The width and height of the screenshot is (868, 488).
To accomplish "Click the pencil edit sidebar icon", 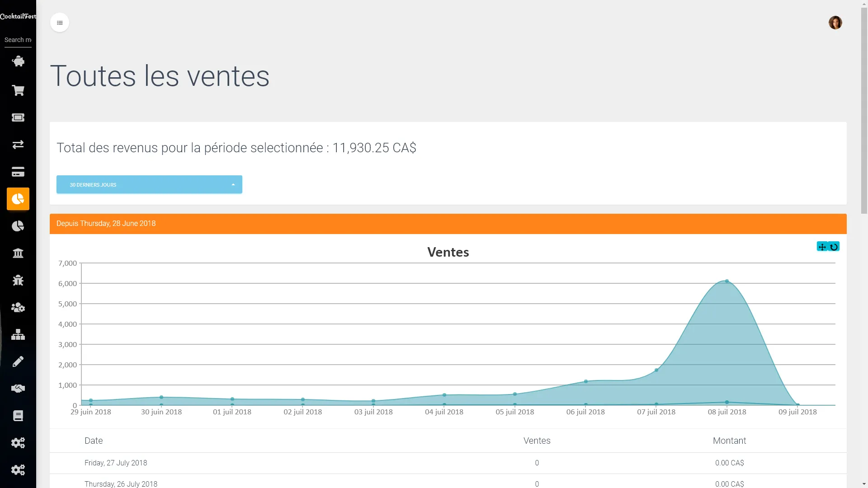I will (x=18, y=361).
